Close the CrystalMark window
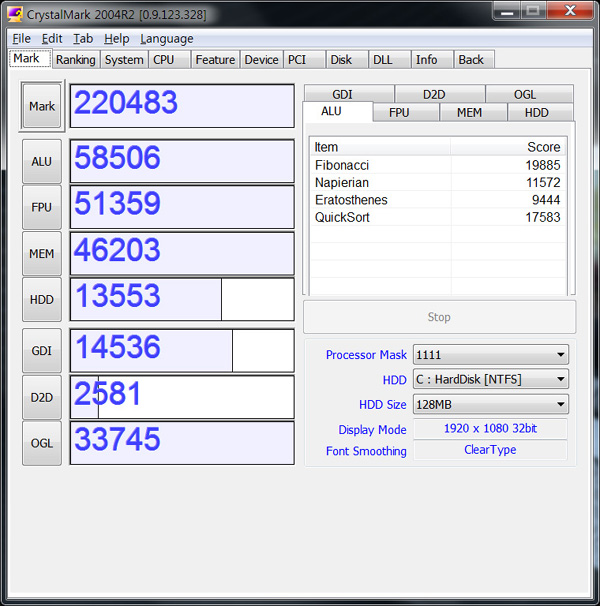600x606 pixels. (x=570, y=10)
